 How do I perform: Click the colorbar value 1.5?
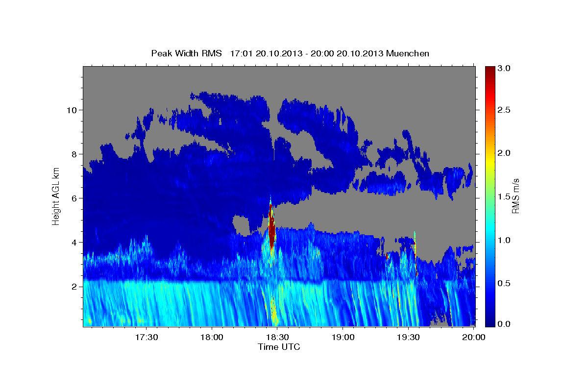[505, 196]
